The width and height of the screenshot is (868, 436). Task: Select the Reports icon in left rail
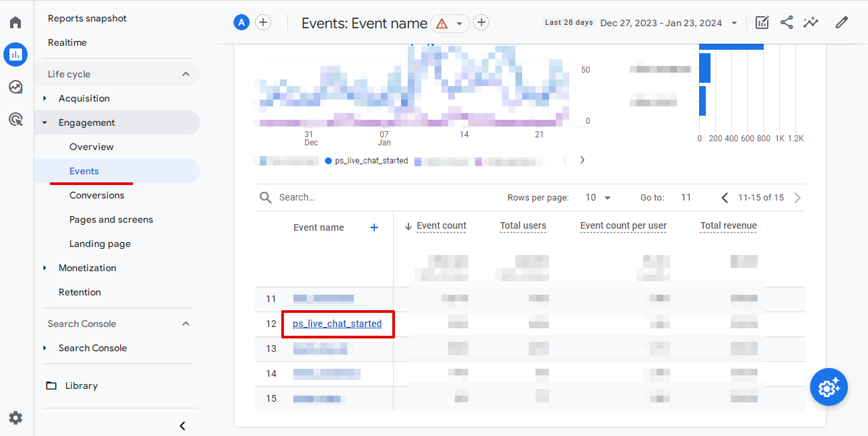point(15,54)
